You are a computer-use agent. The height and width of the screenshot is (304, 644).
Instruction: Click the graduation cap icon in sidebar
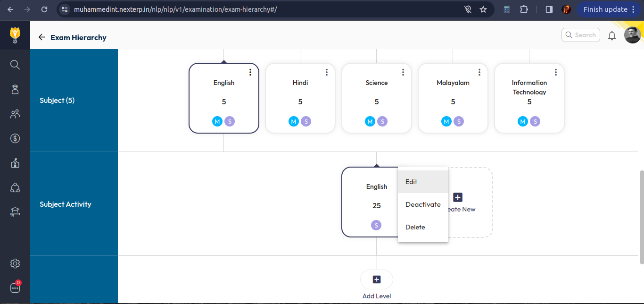coord(15,212)
